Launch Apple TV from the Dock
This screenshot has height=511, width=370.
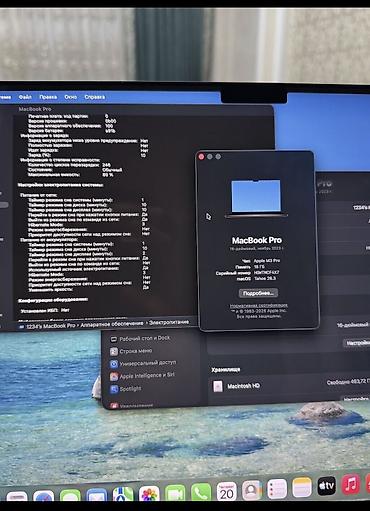[x=327, y=485]
